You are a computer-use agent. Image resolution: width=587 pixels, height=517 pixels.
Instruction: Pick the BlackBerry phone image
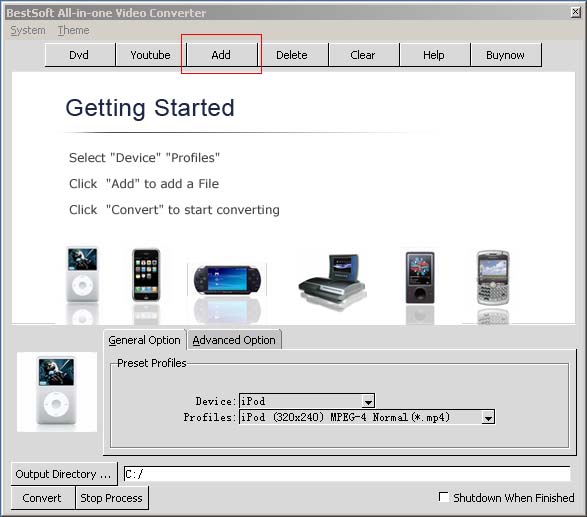pyautogui.click(x=493, y=277)
